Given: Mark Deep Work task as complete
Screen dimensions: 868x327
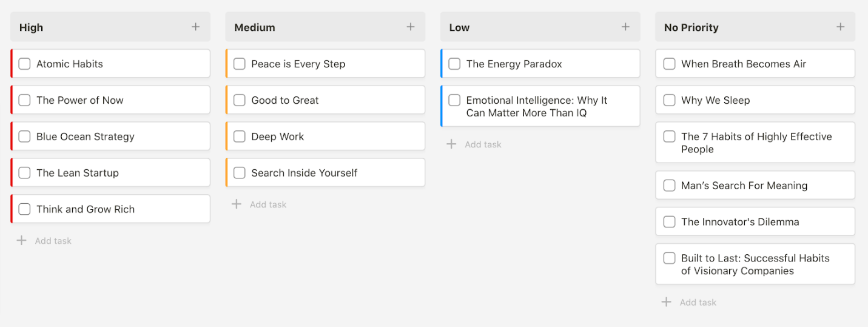Looking at the screenshot, I should point(240,137).
